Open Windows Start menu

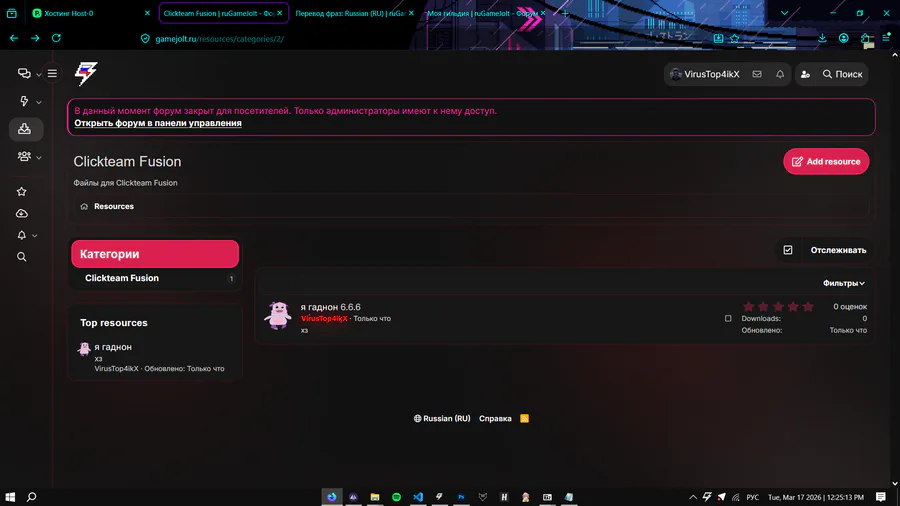click(10, 497)
